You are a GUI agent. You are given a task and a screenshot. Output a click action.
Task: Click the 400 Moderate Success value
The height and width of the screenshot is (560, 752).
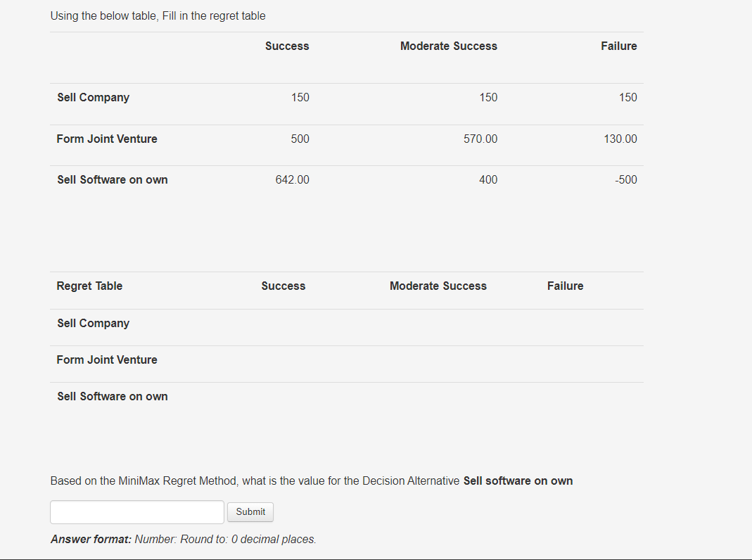tap(488, 180)
